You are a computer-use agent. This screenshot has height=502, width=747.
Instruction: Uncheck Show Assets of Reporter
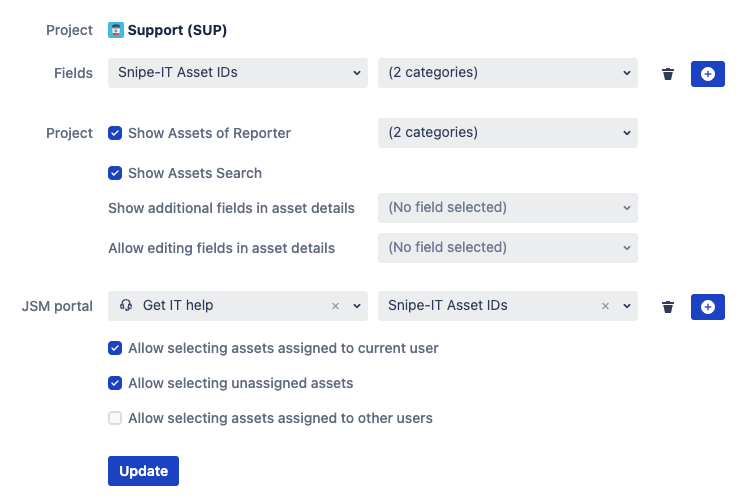pyautogui.click(x=115, y=133)
